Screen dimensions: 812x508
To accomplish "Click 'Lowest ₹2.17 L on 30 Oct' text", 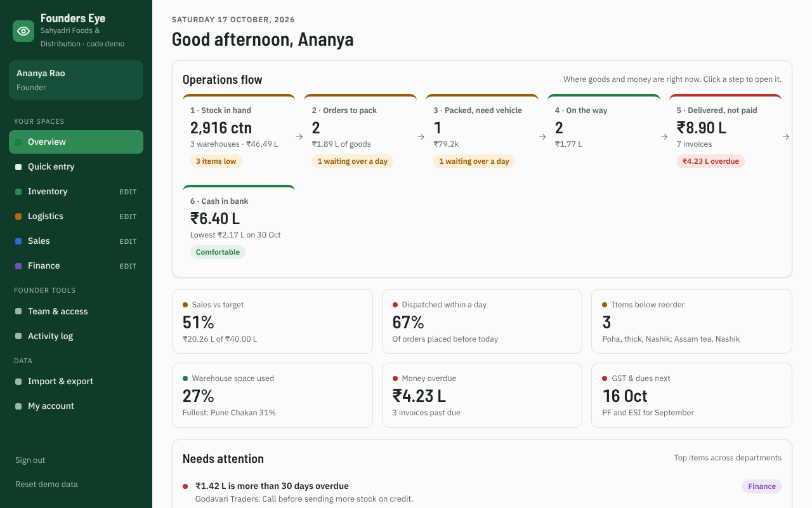I will (x=235, y=235).
